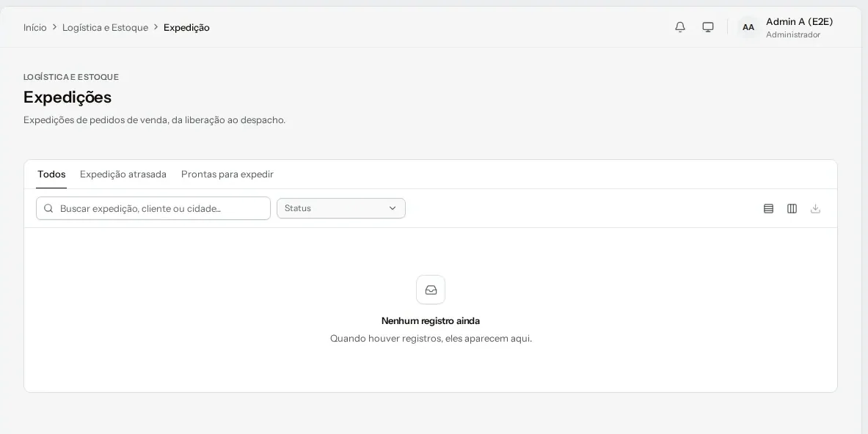Click the monitor display icon
Viewport: 868px width, 434px height.
click(707, 27)
